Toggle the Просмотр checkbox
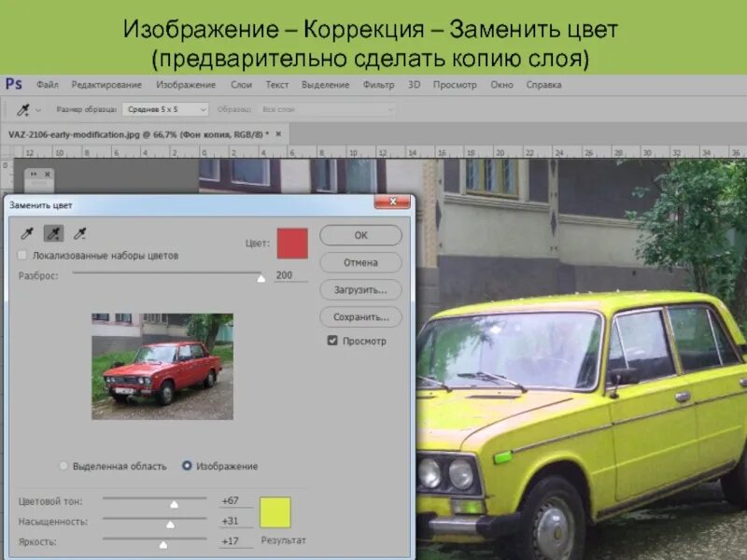The width and height of the screenshot is (747, 560). coord(332,341)
